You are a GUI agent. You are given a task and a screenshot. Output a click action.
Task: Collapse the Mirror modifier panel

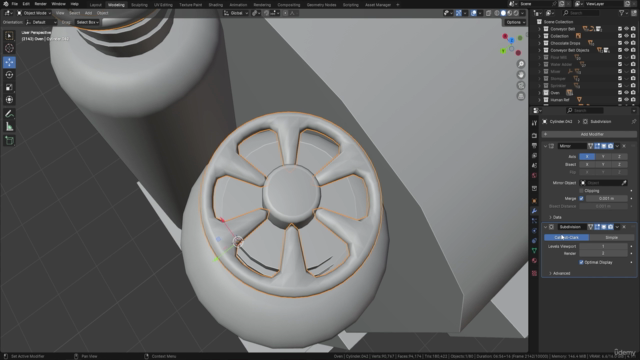(x=545, y=146)
